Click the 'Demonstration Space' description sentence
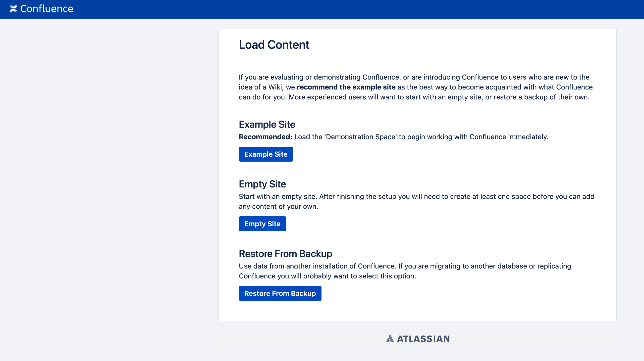The height and width of the screenshot is (361, 644). click(x=421, y=137)
